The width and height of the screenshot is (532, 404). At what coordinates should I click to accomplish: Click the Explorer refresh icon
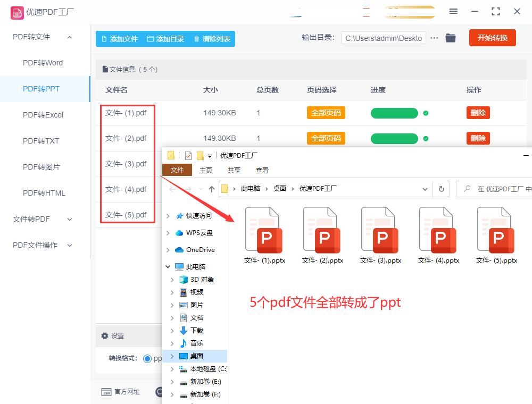coord(442,189)
